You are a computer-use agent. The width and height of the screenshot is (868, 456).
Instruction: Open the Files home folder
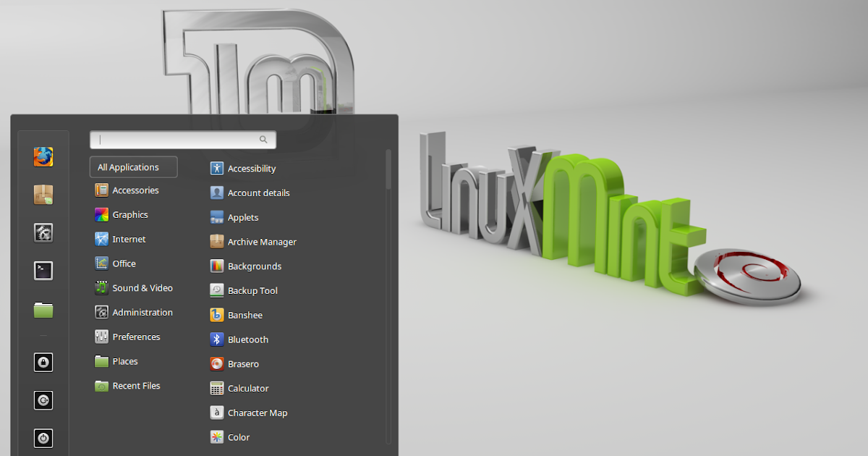coord(43,308)
